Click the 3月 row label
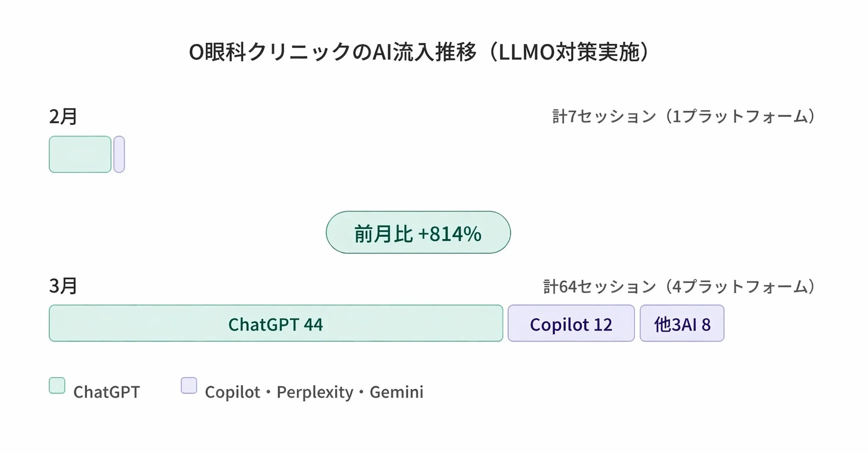Image resolution: width=868 pixels, height=453 pixels. pos(63,286)
